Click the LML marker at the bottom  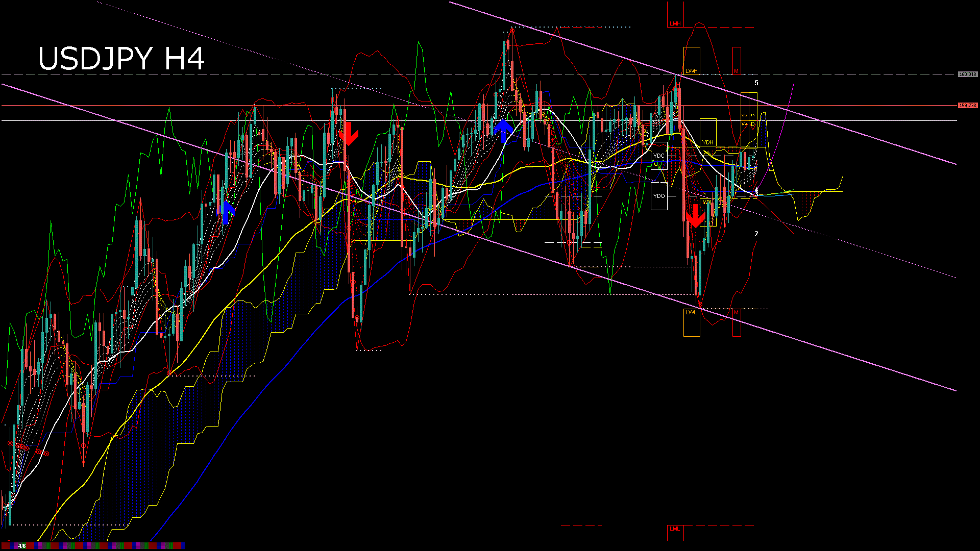tap(674, 530)
